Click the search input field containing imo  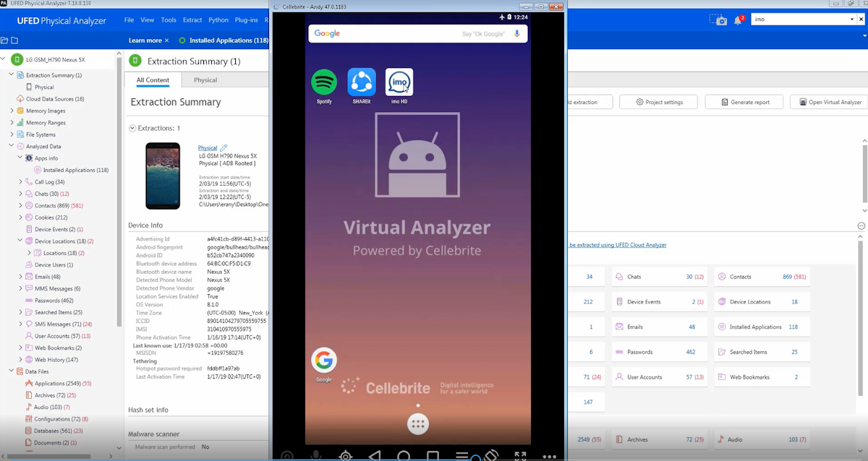coord(799,20)
